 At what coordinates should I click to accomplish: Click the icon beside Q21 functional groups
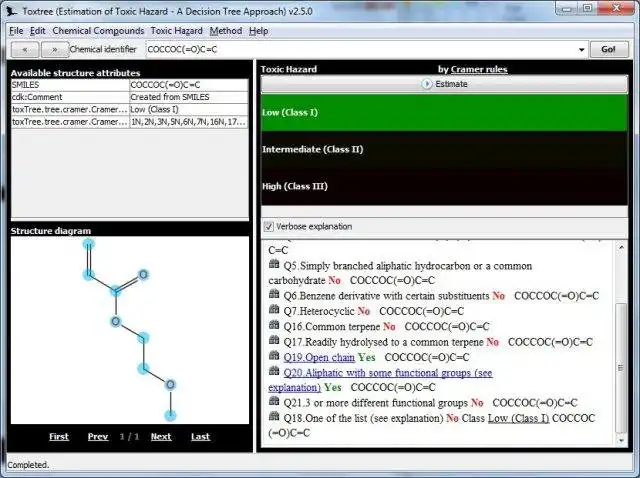point(274,401)
